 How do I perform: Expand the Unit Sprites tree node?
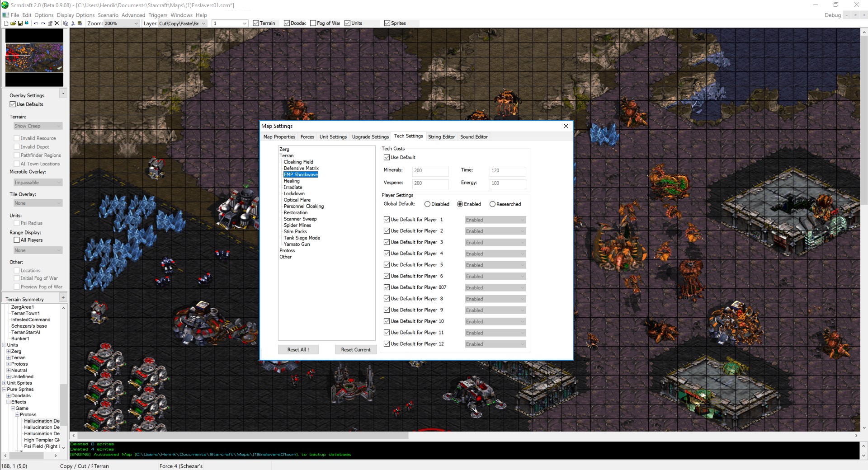[x=4, y=383]
